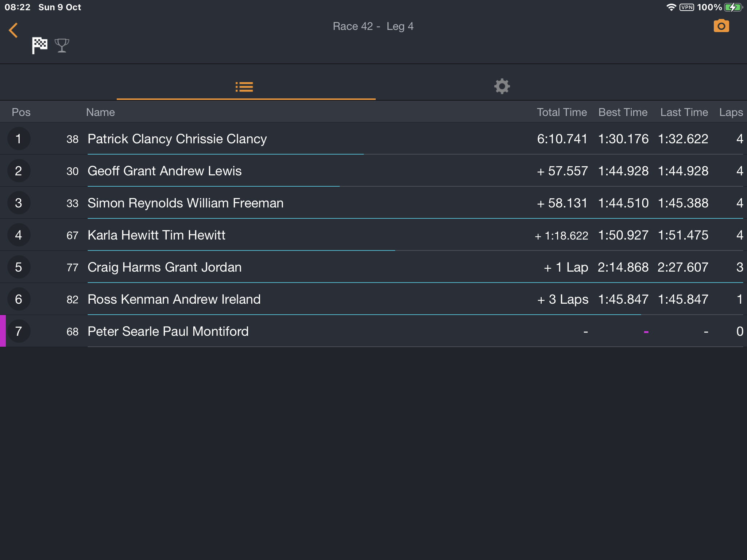
Task: Open Ross Kenman Andrew Ireland row
Action: click(x=373, y=299)
